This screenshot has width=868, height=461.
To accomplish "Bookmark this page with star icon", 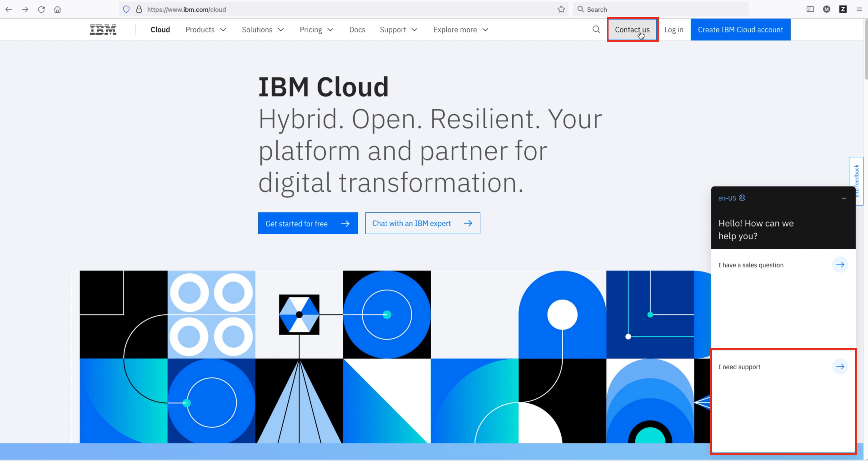I will [561, 10].
